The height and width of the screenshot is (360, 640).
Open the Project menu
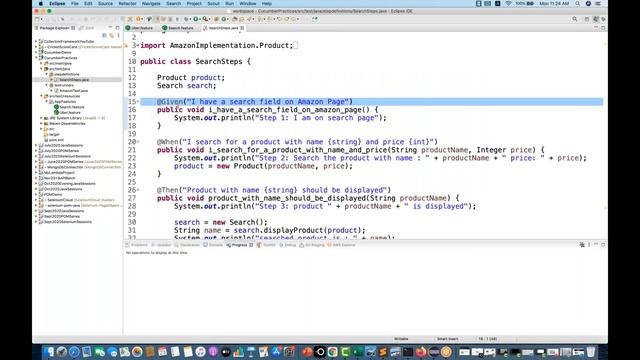(194, 3)
